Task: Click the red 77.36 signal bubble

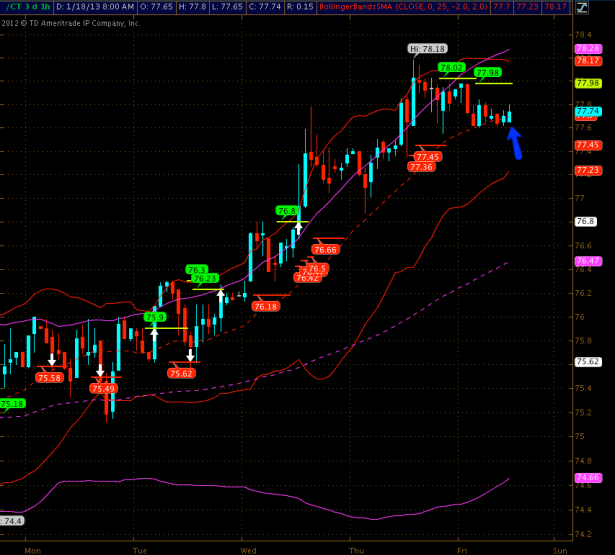Action: click(x=421, y=167)
